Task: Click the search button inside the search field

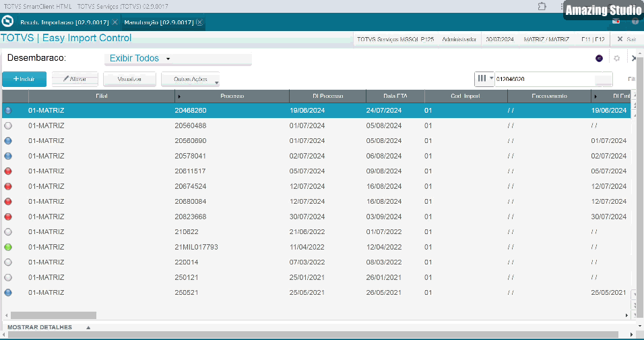Action: point(604,79)
